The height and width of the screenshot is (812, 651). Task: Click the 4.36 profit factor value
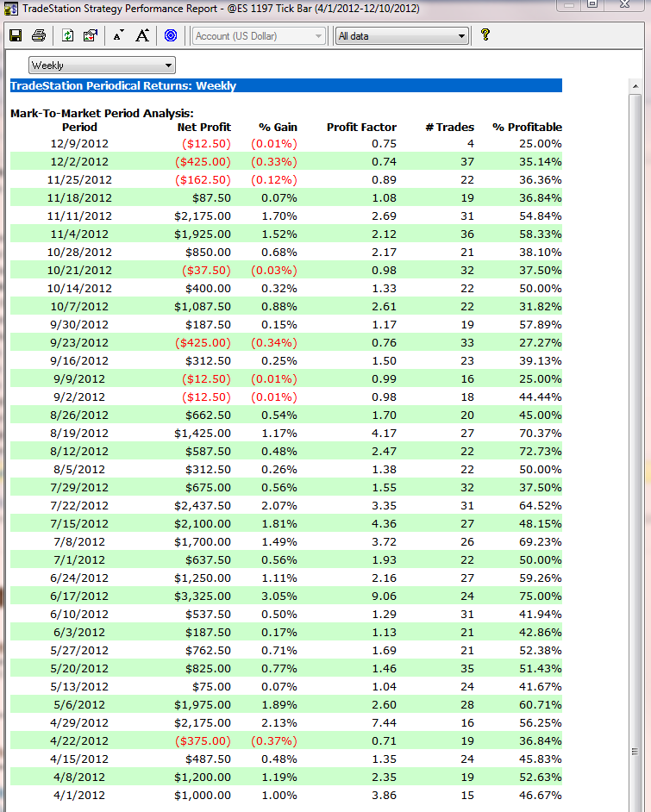(x=384, y=525)
